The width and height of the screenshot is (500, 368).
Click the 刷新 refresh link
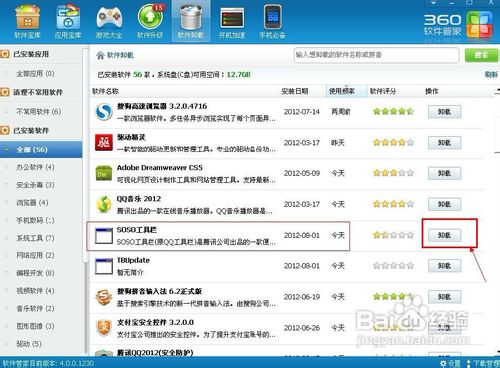tap(491, 74)
